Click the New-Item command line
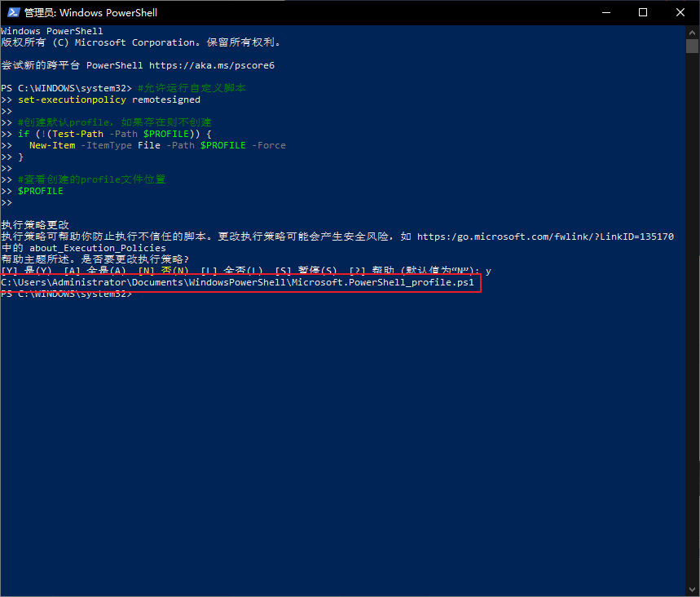 pyautogui.click(x=52, y=144)
